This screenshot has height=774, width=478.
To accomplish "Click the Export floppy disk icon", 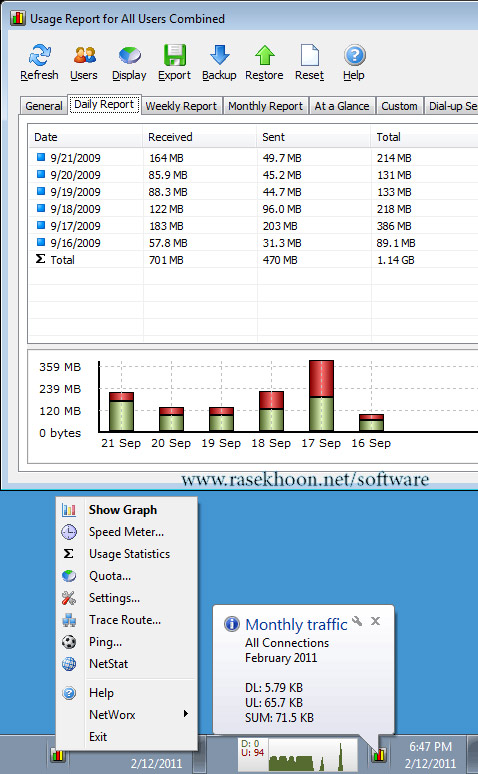I will (x=175, y=55).
